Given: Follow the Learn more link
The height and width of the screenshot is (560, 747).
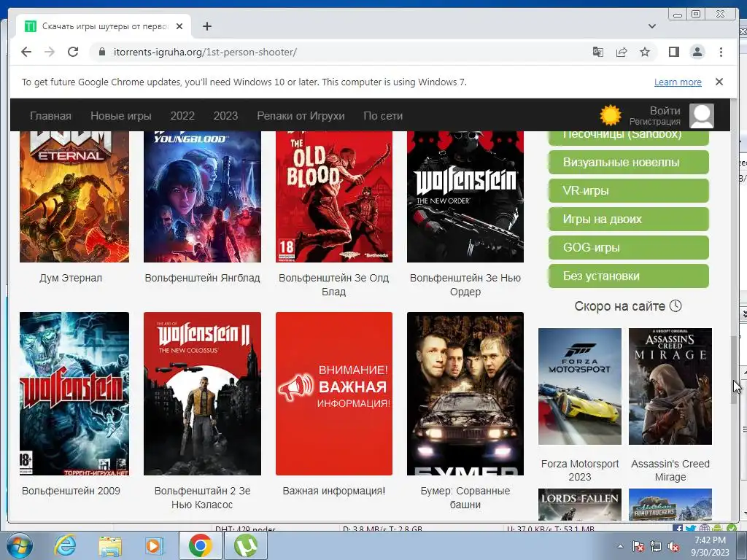Looking at the screenshot, I should click(x=678, y=82).
